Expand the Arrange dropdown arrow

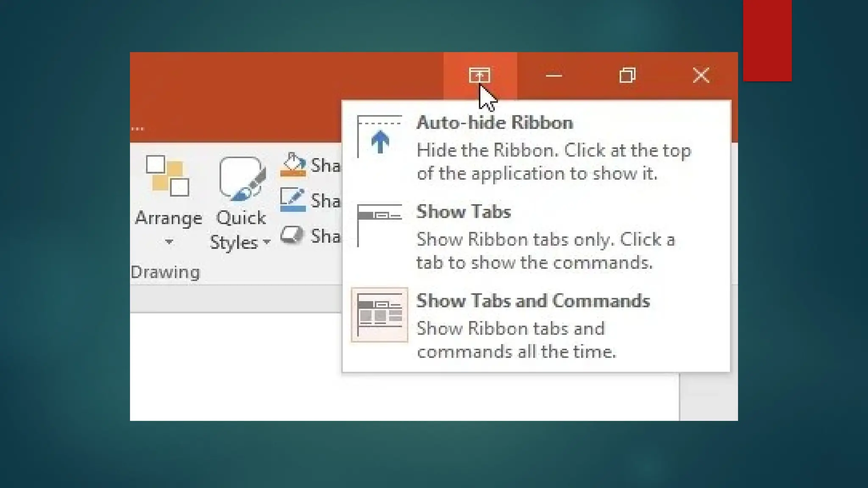tap(169, 242)
